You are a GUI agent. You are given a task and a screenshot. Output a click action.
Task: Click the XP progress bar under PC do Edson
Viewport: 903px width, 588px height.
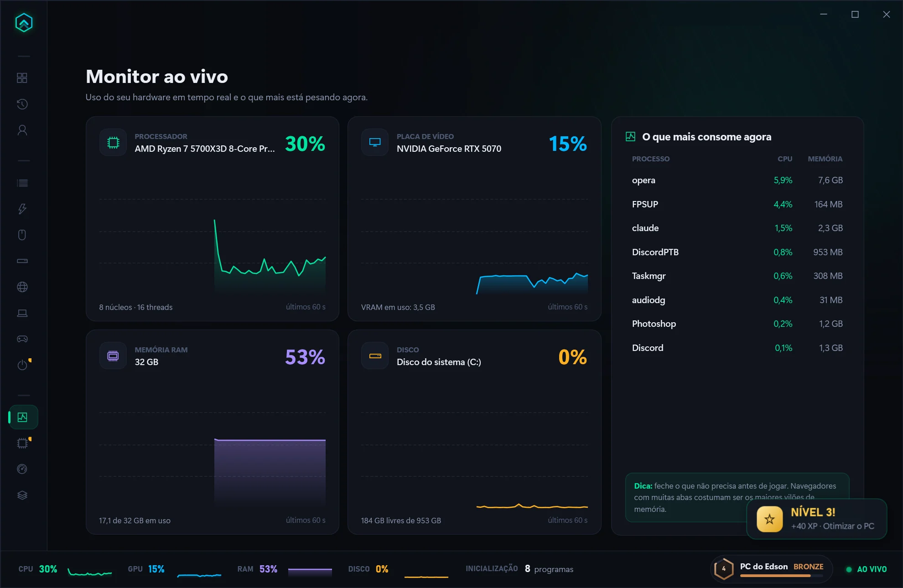781,576
